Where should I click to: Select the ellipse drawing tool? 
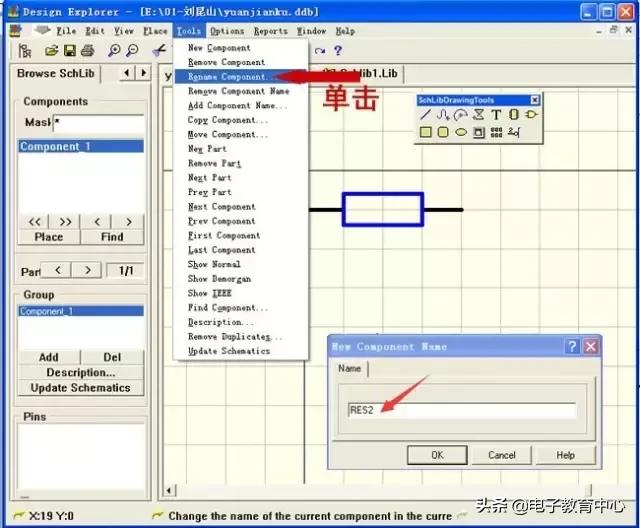tap(461, 132)
